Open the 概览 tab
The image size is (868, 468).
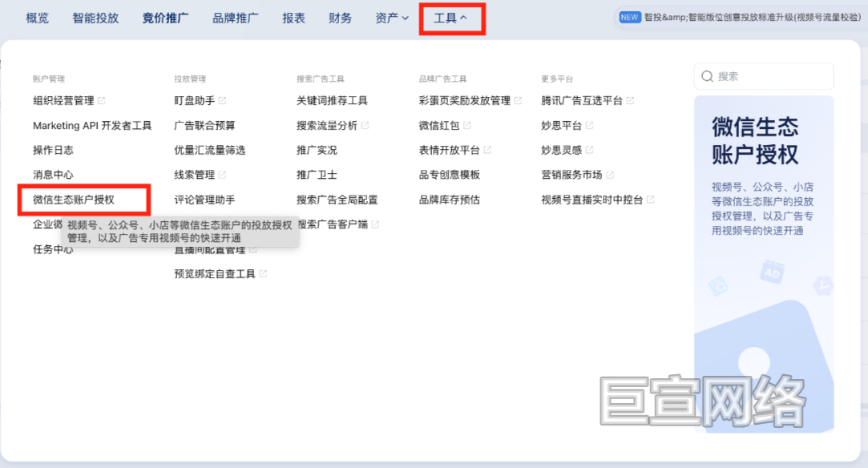coord(37,18)
